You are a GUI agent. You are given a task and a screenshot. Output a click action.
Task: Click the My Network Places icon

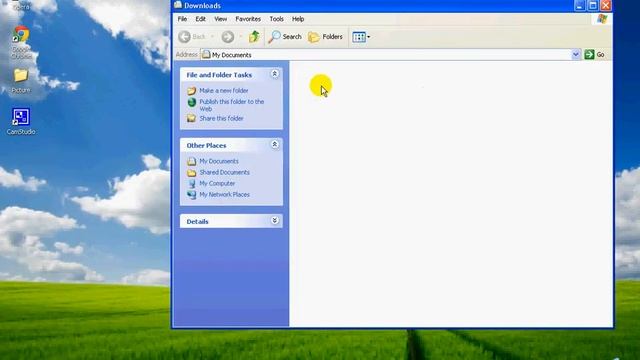click(191, 195)
